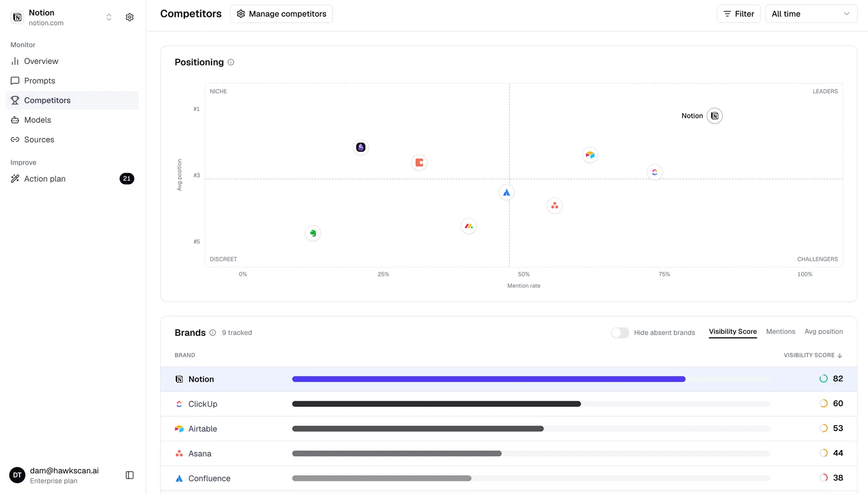The height and width of the screenshot is (494, 868).
Task: Switch to Mentions tab
Action: coord(780,332)
